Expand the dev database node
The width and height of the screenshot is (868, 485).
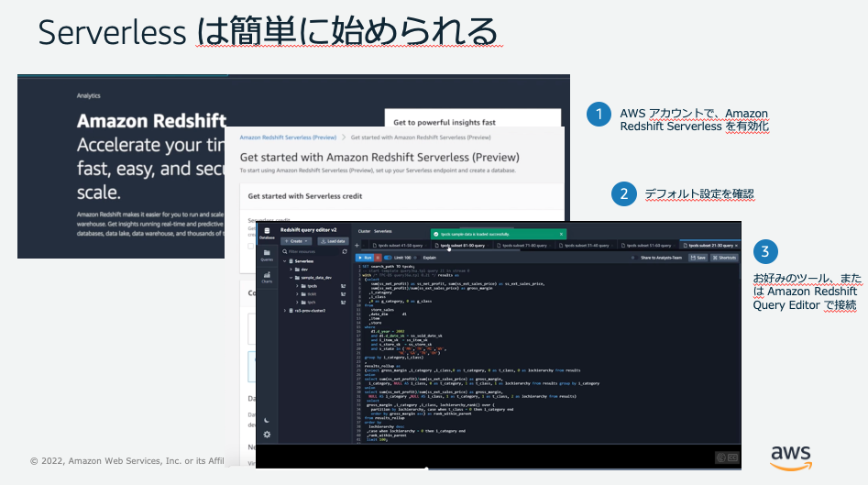point(291,270)
